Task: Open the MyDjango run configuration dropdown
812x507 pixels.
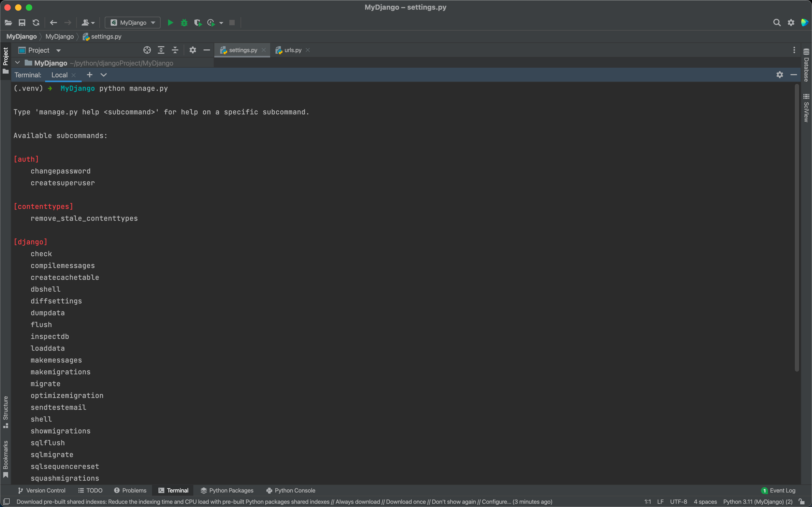Action: point(133,23)
